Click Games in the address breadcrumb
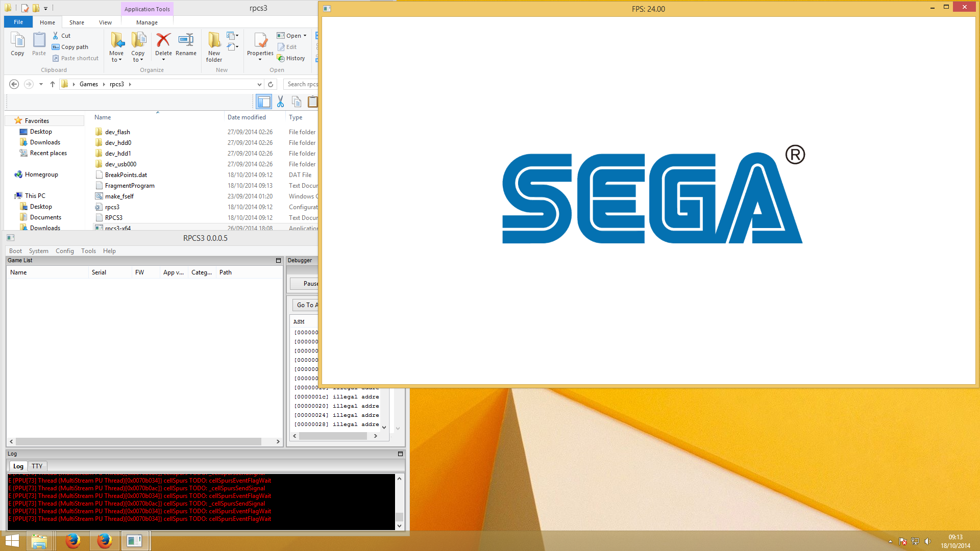Screen dimensions: 980x551 tap(89, 84)
